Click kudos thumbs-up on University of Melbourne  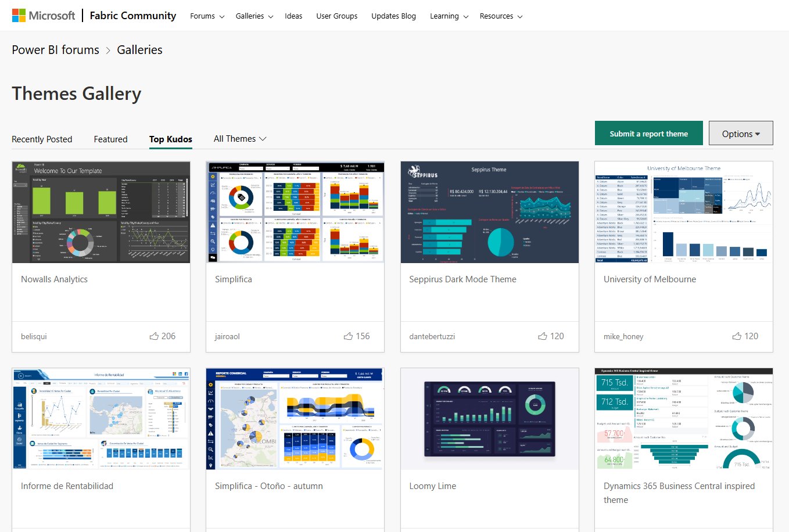tap(737, 336)
